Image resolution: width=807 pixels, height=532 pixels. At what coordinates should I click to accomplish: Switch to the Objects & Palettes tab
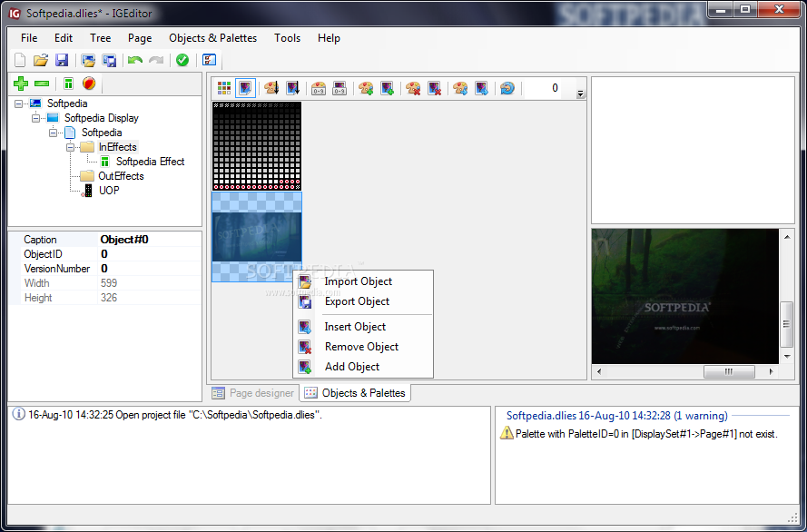click(355, 393)
